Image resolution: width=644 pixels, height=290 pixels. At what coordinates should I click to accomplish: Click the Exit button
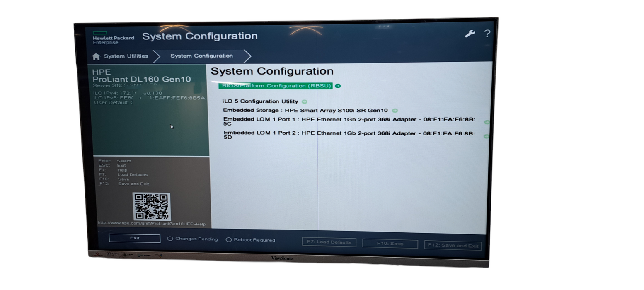tap(135, 238)
